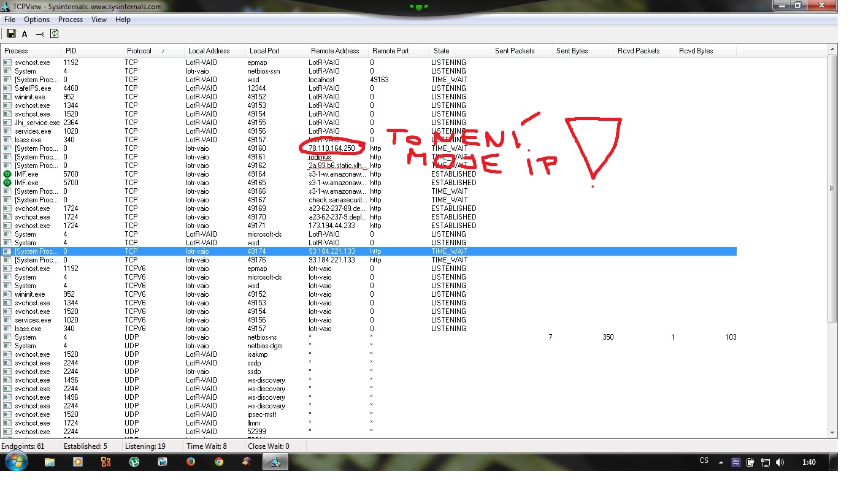Sort by the Rcvd Packets column header
Viewport: 868px width, 485px height.
tap(644, 51)
